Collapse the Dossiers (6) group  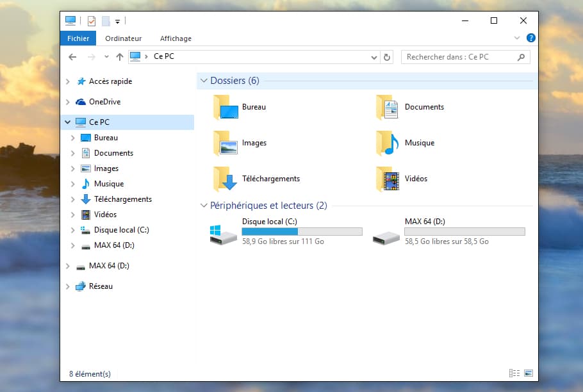204,81
